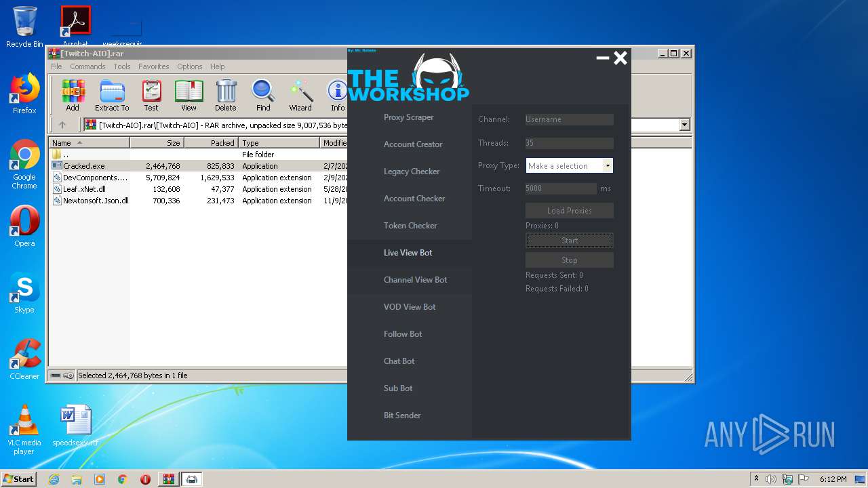Image resolution: width=868 pixels, height=488 pixels.
Task: Open Windows Explorer taskbar folder icon
Action: point(77,479)
